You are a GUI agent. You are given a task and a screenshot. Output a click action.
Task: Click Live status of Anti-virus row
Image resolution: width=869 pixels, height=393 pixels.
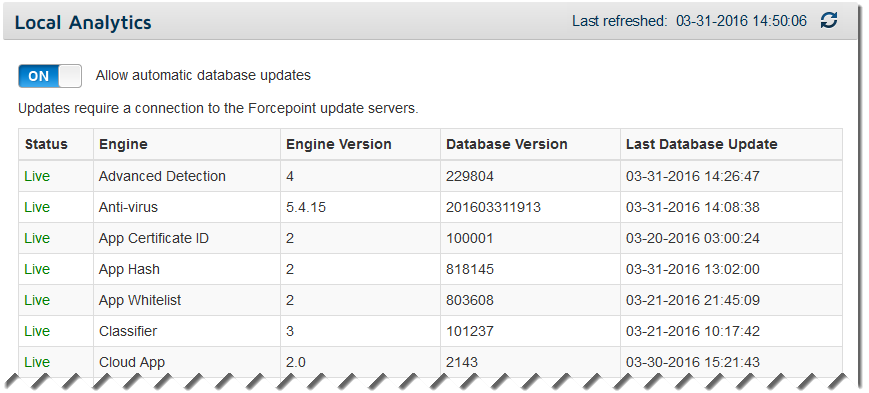pyautogui.click(x=37, y=207)
